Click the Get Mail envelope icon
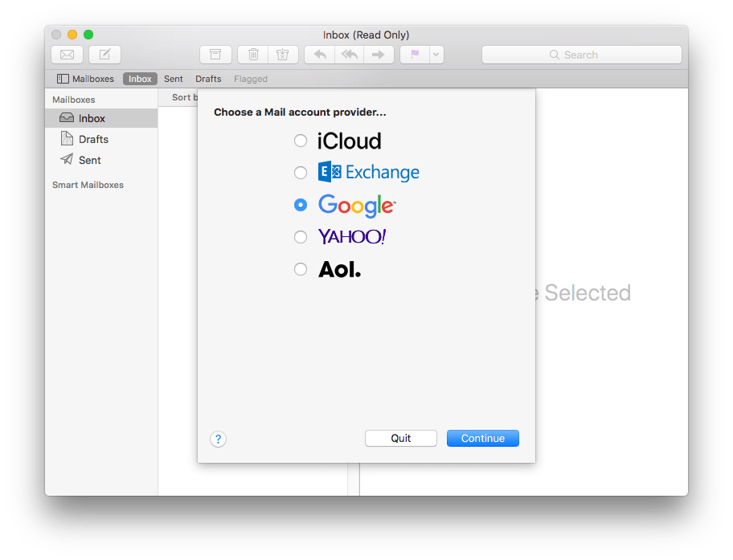 click(x=67, y=55)
